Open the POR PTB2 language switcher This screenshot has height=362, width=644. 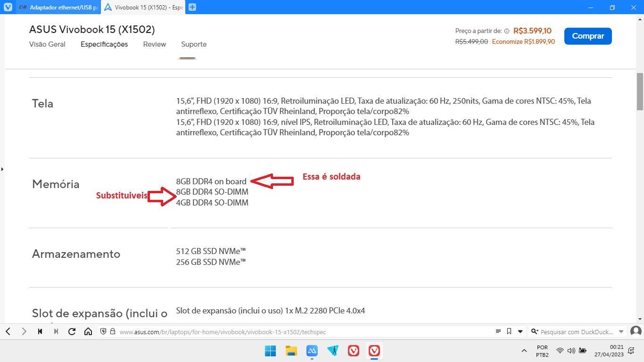(x=542, y=351)
